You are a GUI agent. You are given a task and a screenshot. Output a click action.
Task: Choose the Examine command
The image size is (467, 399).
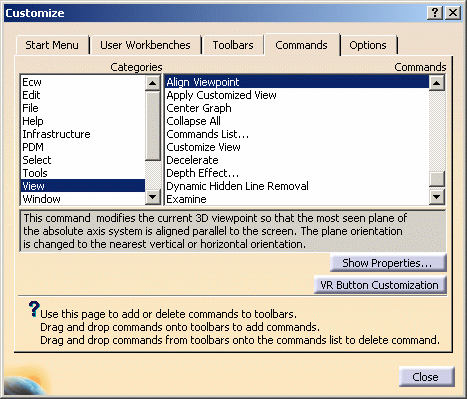(x=297, y=199)
